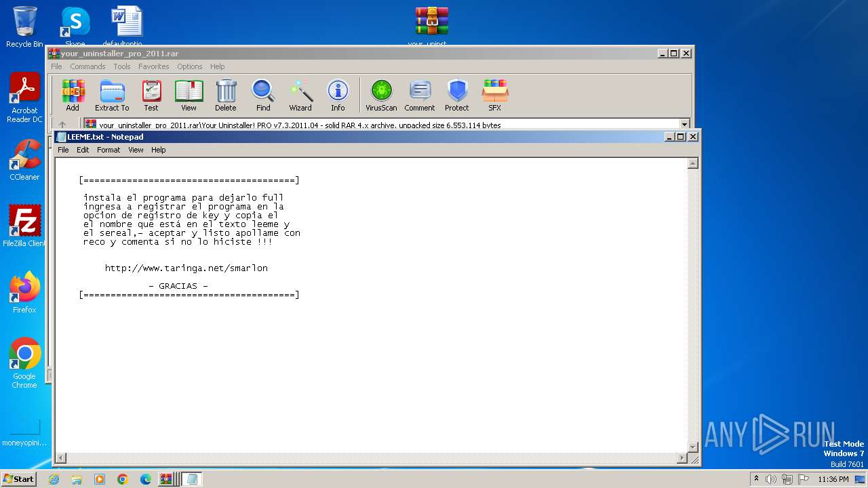Launch the Wizard in WinRAR toolbar
Image resolution: width=868 pixels, height=488 pixels.
300,96
